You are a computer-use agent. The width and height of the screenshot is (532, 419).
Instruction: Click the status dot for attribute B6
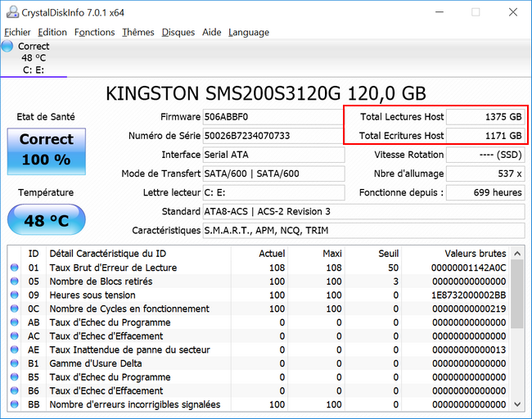(14, 391)
